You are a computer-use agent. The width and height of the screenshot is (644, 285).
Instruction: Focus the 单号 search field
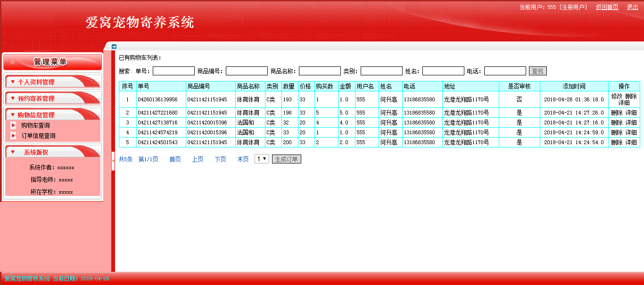pos(173,71)
